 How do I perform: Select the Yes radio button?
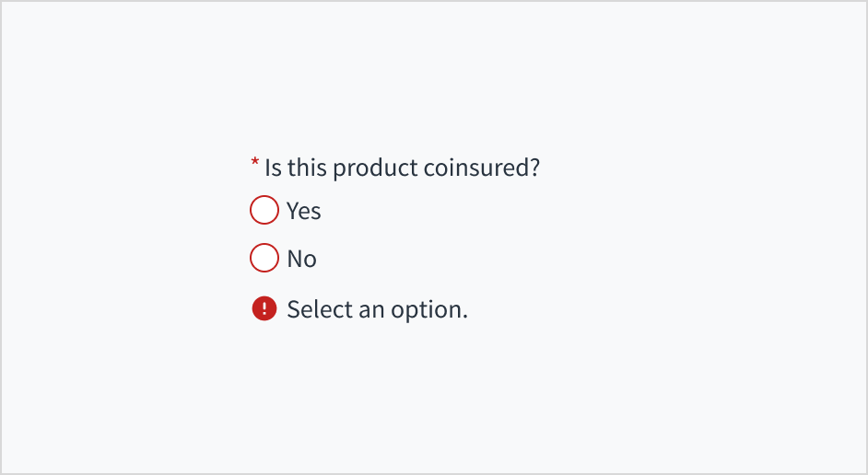point(264,211)
